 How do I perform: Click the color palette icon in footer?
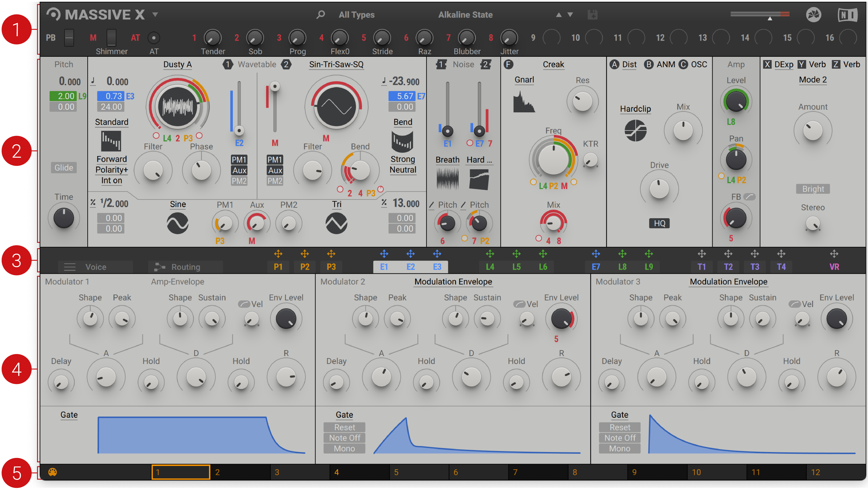point(53,472)
